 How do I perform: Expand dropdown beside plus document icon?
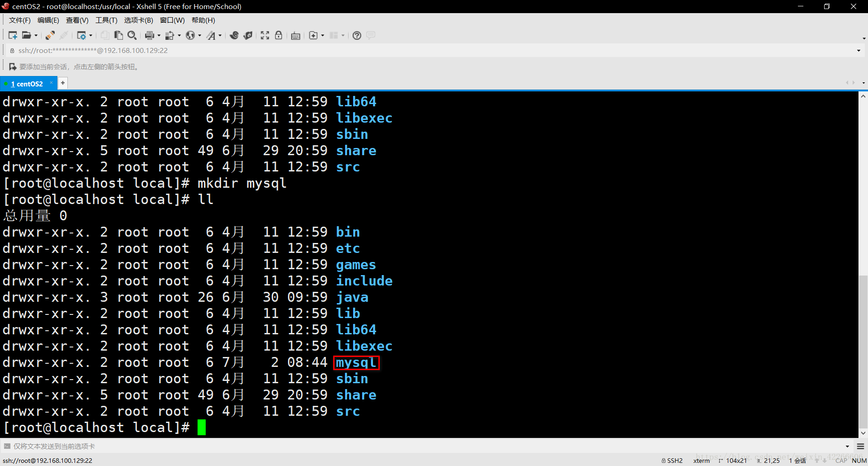[x=322, y=35]
